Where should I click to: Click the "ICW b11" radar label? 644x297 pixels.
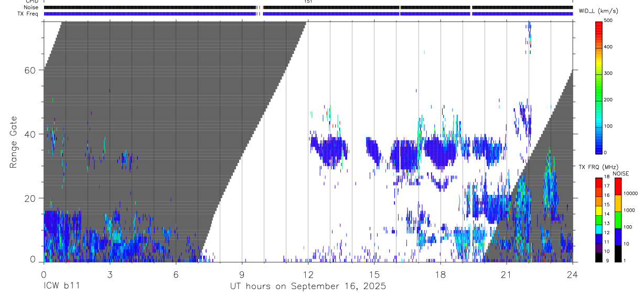pyautogui.click(x=61, y=287)
